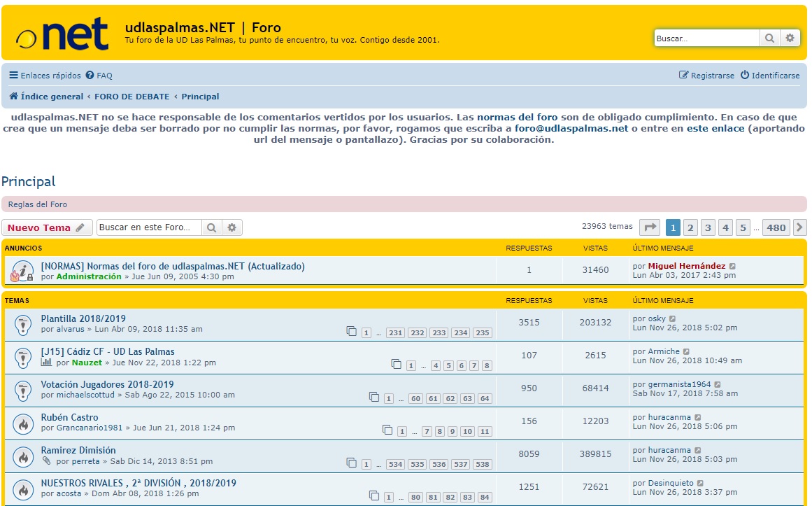Go to page 8 of Cádiz CF topic
The width and height of the screenshot is (812, 506).
click(x=487, y=365)
